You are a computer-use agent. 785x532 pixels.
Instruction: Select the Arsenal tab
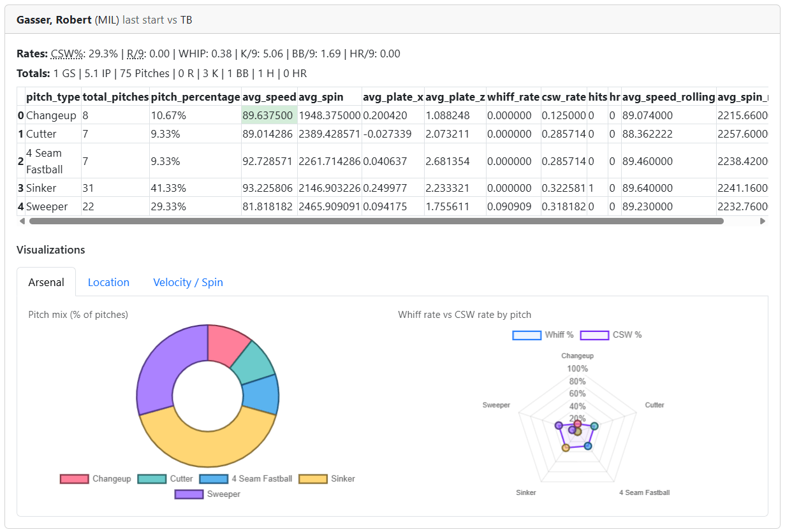tap(47, 282)
